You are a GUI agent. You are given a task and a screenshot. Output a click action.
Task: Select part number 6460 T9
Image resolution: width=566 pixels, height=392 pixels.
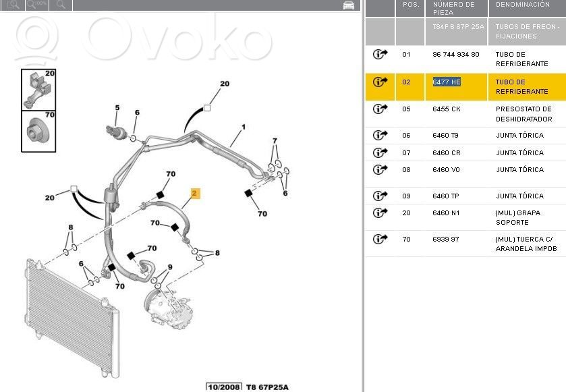coord(445,136)
